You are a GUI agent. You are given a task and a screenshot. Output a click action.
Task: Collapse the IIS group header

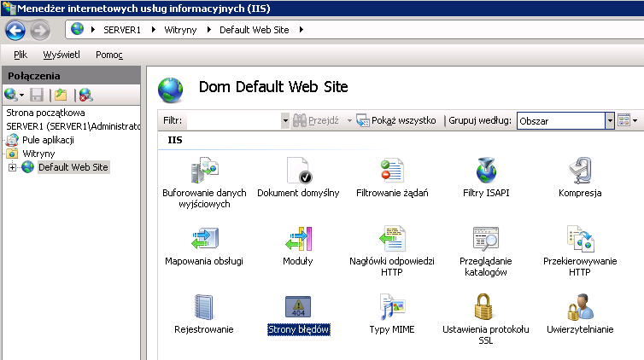pyautogui.click(x=175, y=140)
